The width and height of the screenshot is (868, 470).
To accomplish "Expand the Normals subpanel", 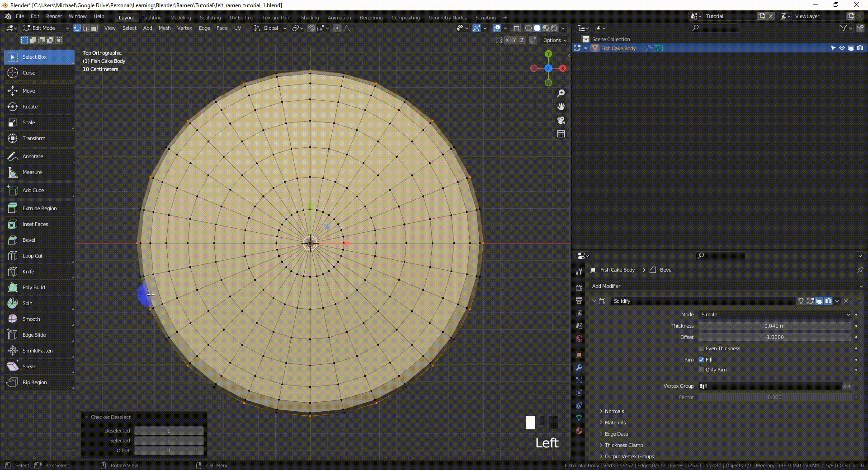I will pyautogui.click(x=614, y=411).
